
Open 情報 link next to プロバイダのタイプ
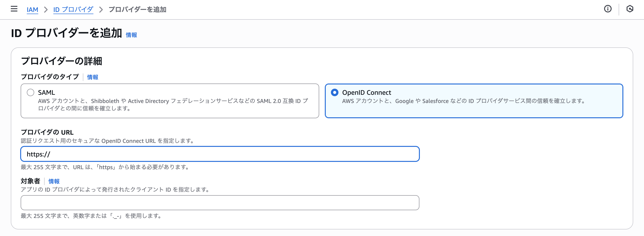(92, 77)
